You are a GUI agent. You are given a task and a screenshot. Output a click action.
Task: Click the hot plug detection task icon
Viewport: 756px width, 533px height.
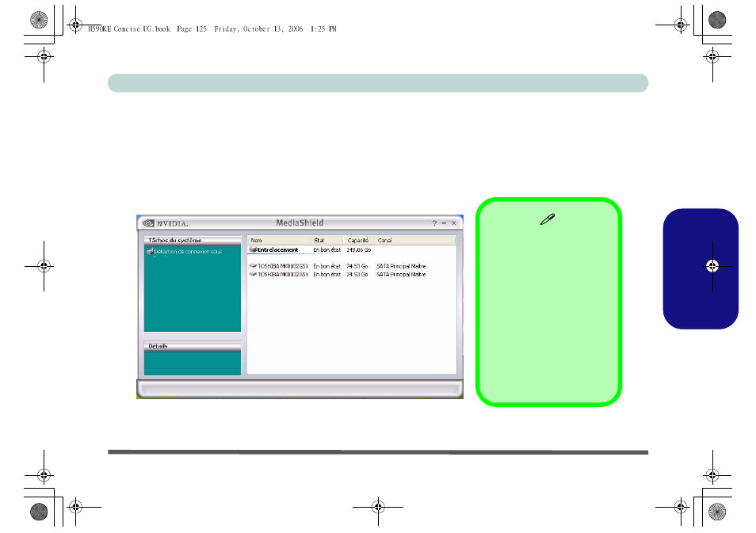coord(149,251)
